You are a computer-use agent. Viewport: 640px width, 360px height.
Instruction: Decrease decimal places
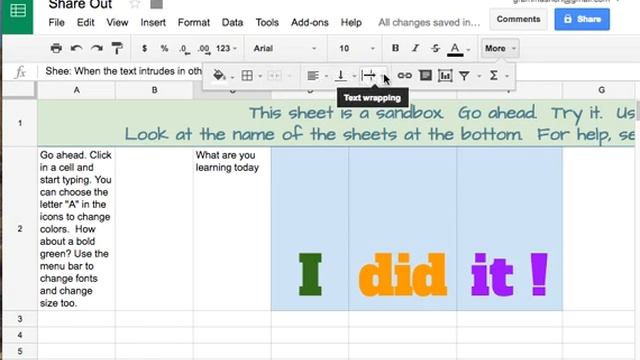coord(184,49)
